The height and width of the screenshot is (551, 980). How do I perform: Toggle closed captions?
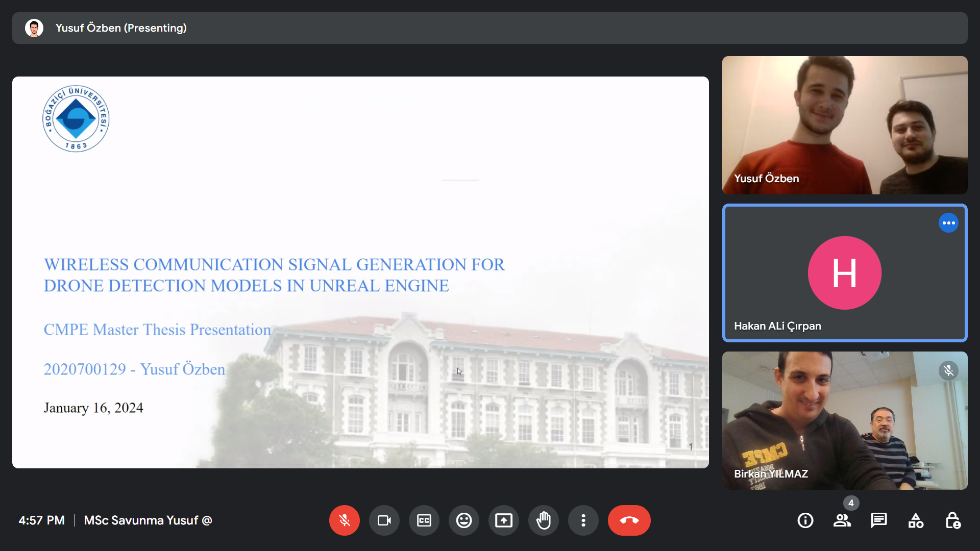click(424, 520)
